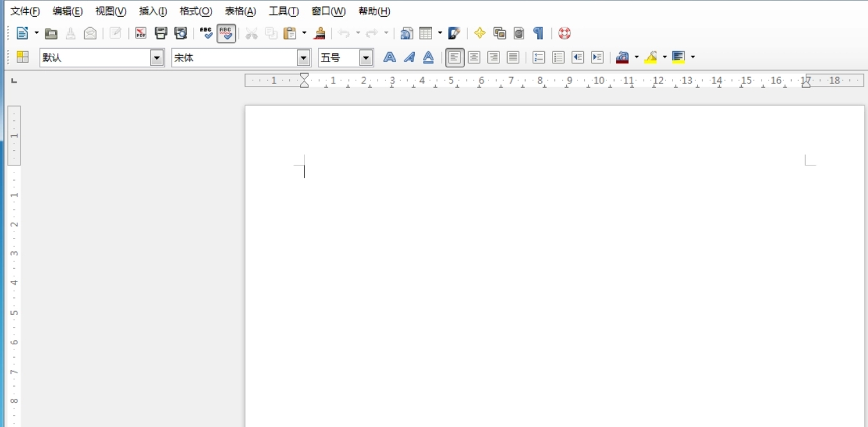The image size is (868, 427).
Task: Enable center paragraph alignment
Action: pos(474,58)
